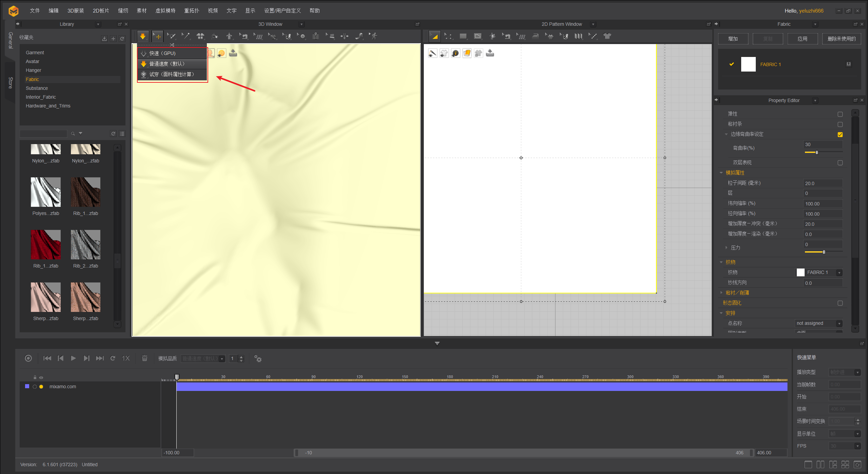Image resolution: width=868 pixels, height=474 pixels.
Task: Select the button placement tool in 3D toolbar
Action: point(302,36)
